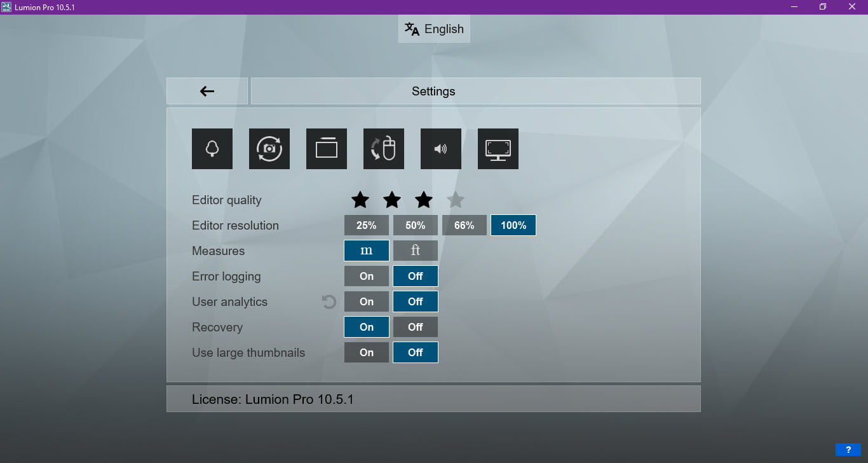Open the English language selector
Screen dimensions: 868x463
pyautogui.click(x=434, y=29)
